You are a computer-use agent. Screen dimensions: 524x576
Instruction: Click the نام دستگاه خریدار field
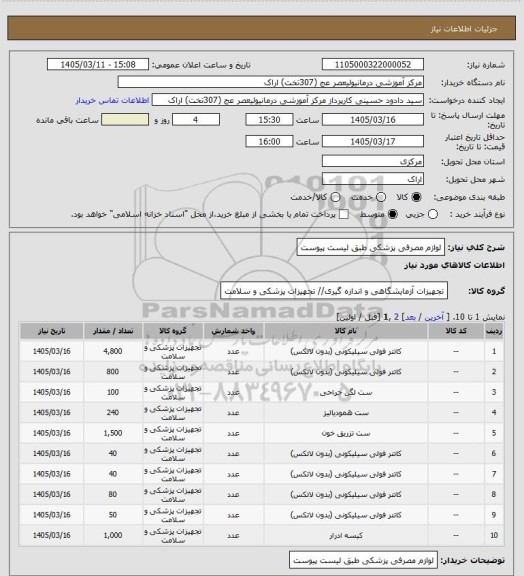pos(270,82)
